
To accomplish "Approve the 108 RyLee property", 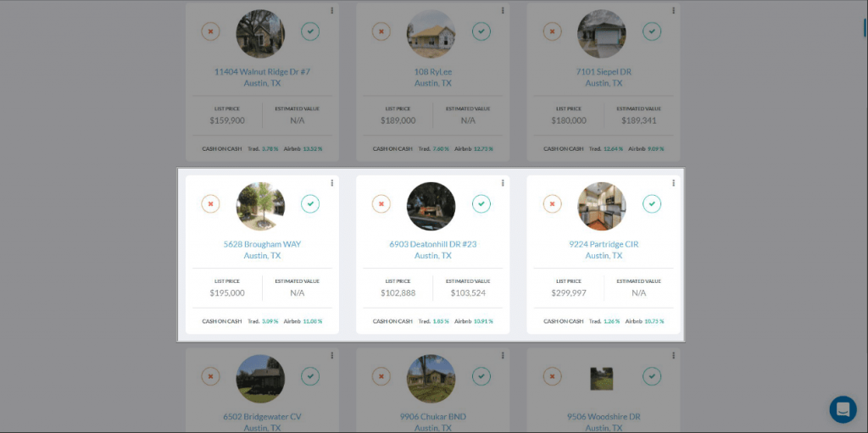I will 481,31.
